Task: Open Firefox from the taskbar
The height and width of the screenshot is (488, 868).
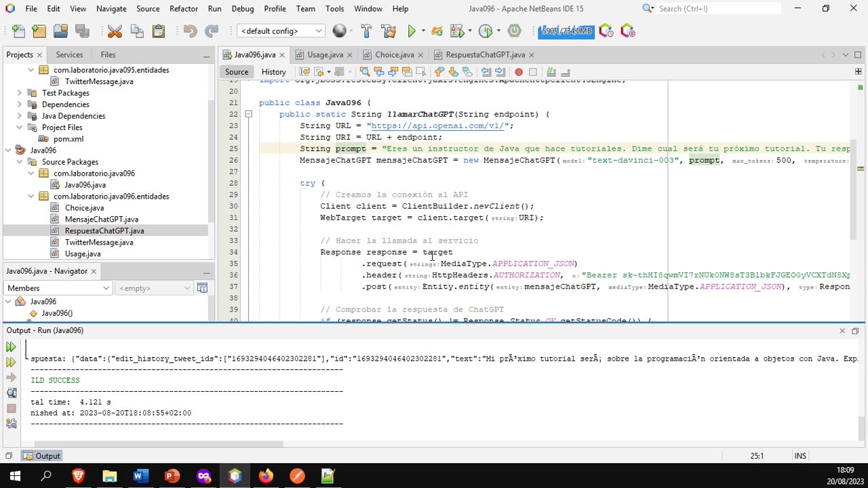Action: 266,476
